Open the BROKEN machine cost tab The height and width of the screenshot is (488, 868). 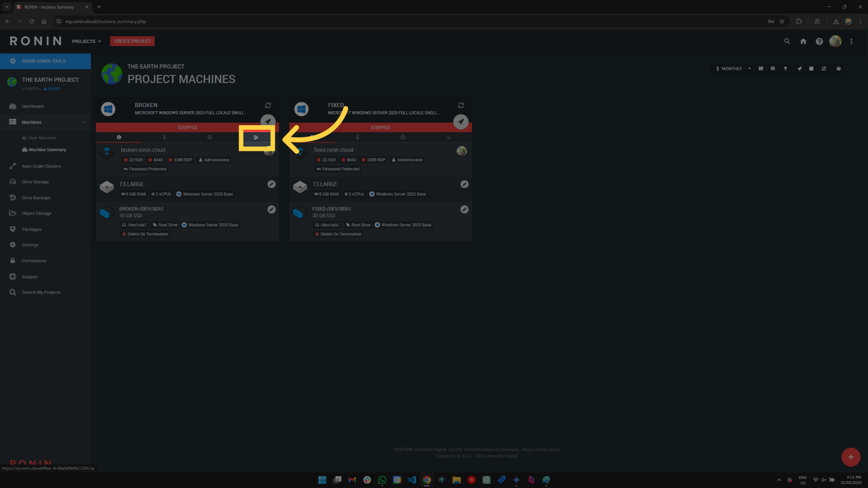(165, 137)
